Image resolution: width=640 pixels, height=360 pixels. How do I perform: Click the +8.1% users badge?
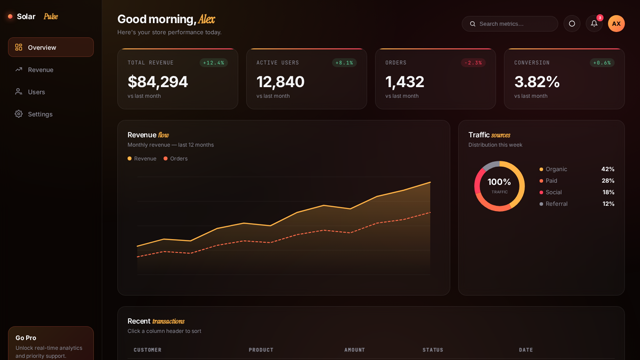344,63
